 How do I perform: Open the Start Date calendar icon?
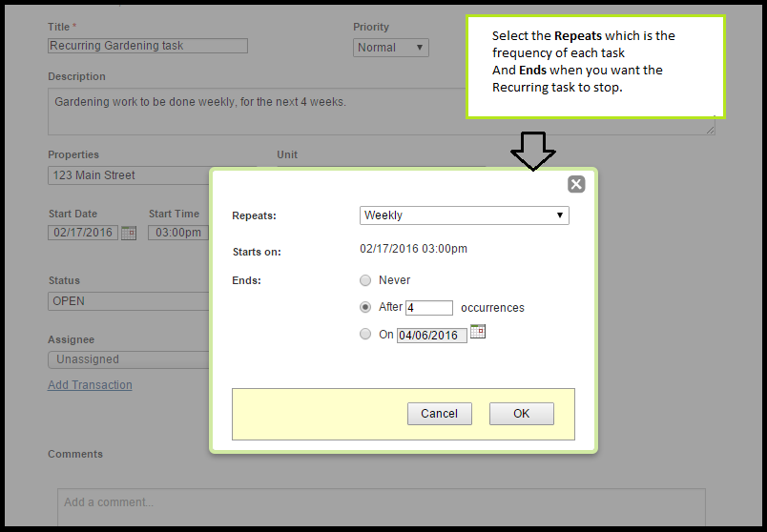point(129,233)
